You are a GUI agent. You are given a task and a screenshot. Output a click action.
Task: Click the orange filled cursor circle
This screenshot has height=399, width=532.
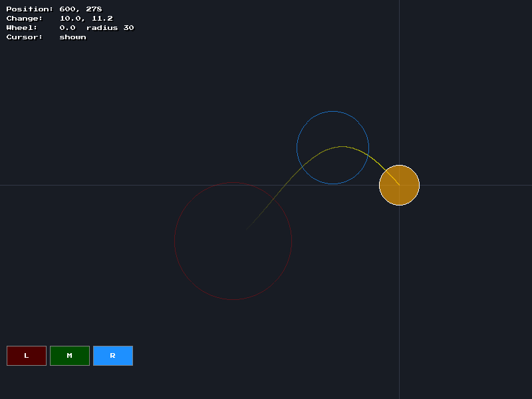click(x=400, y=186)
